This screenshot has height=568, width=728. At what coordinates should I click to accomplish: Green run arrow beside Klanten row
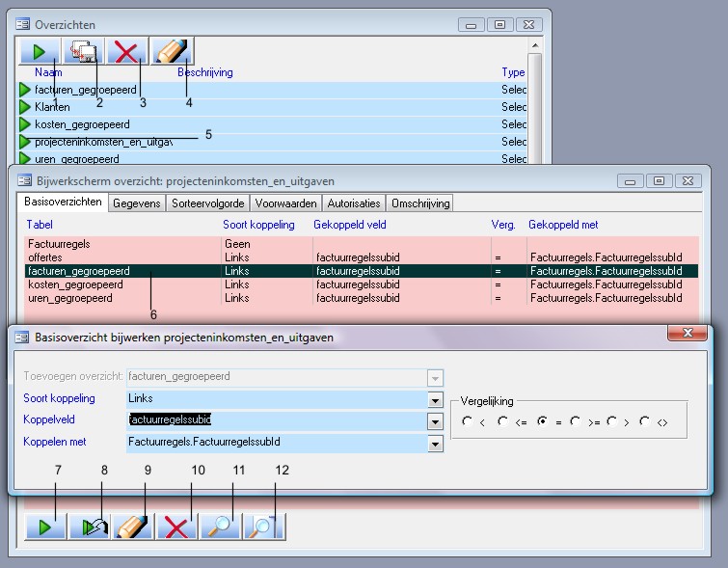[x=25, y=107]
